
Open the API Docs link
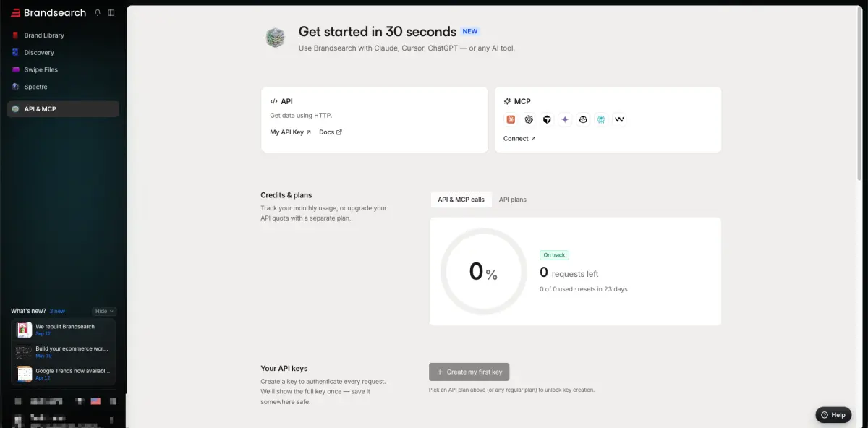point(331,132)
